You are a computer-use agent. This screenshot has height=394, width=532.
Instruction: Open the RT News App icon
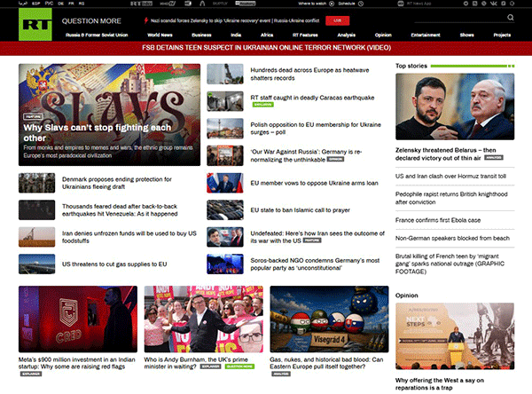(x=401, y=4)
